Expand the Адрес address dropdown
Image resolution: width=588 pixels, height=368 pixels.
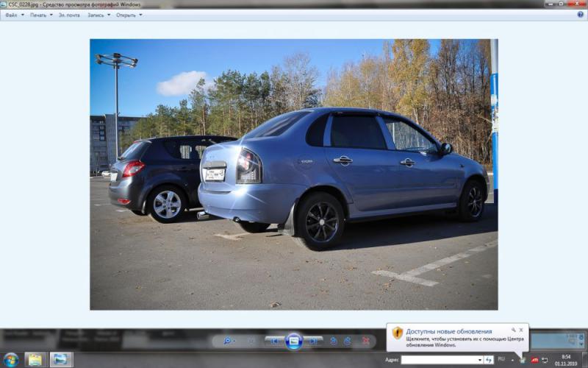(480, 360)
